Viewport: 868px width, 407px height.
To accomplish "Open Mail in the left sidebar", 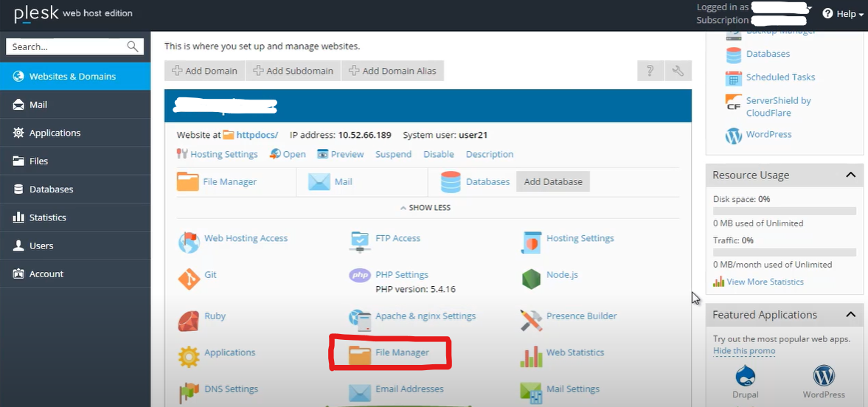I will click(75, 105).
